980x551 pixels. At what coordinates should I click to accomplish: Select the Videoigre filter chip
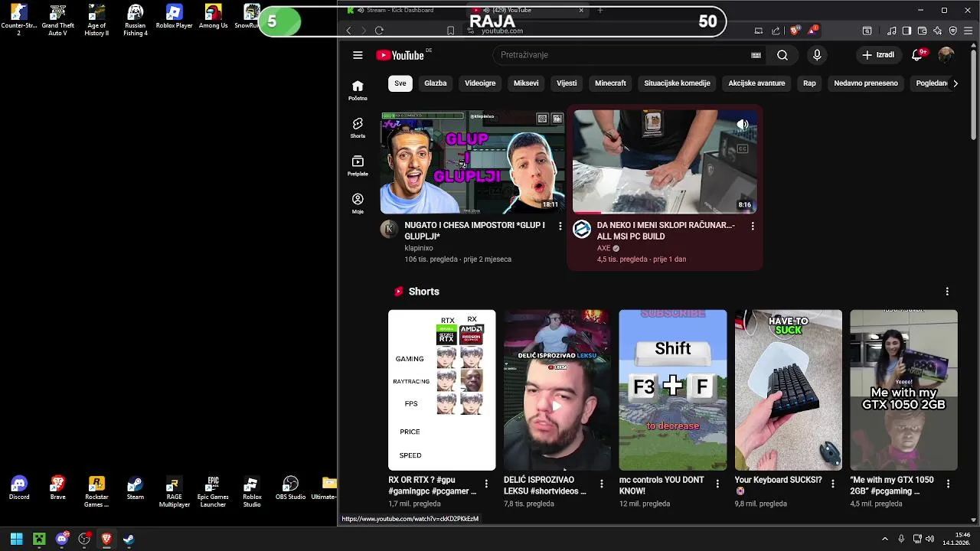tap(480, 83)
